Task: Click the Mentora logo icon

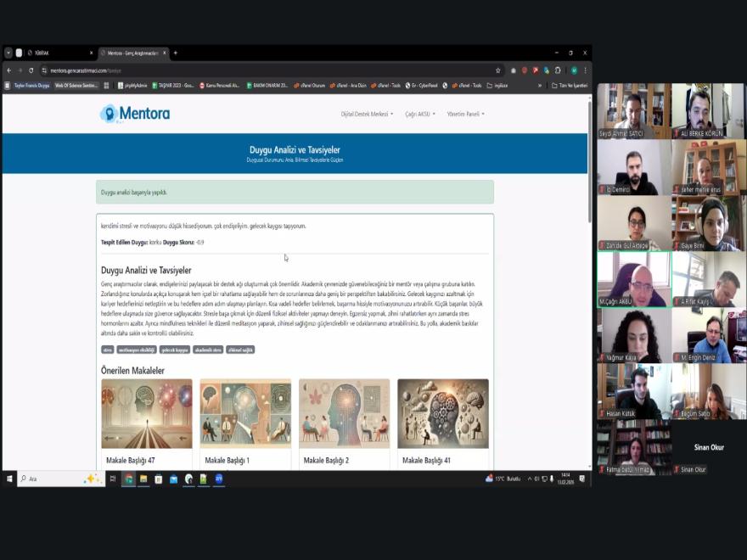Action: click(109, 114)
